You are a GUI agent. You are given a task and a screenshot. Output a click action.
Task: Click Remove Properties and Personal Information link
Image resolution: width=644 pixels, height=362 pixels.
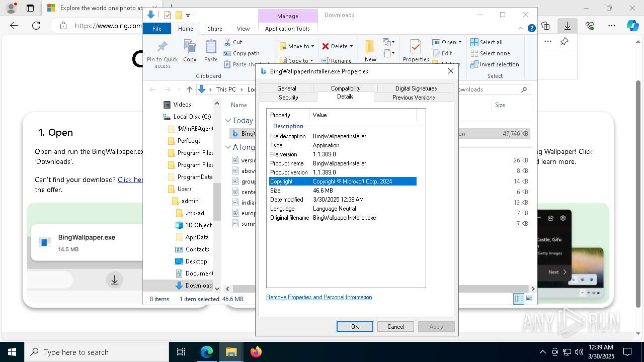(x=319, y=297)
